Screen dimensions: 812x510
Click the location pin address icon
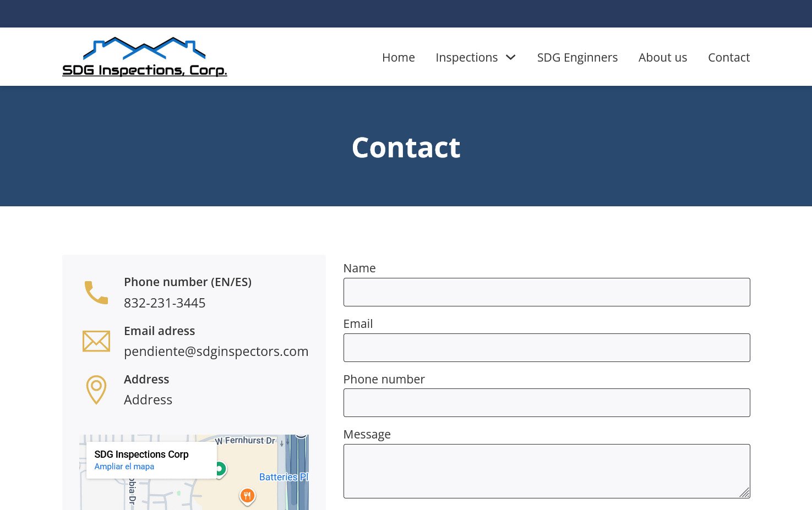[x=96, y=390]
